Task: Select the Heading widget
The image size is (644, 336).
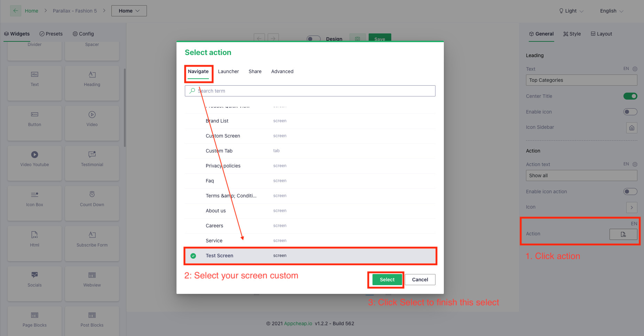Action: pyautogui.click(x=92, y=83)
